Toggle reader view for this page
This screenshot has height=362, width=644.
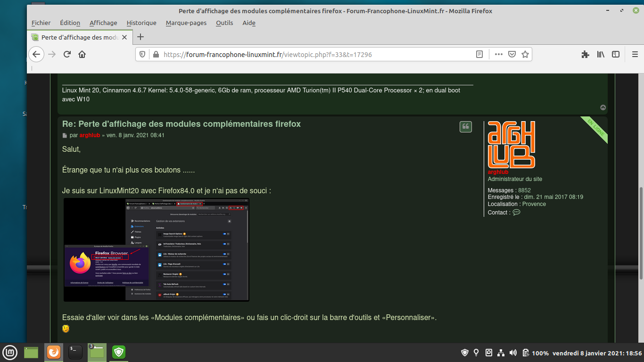tap(479, 54)
